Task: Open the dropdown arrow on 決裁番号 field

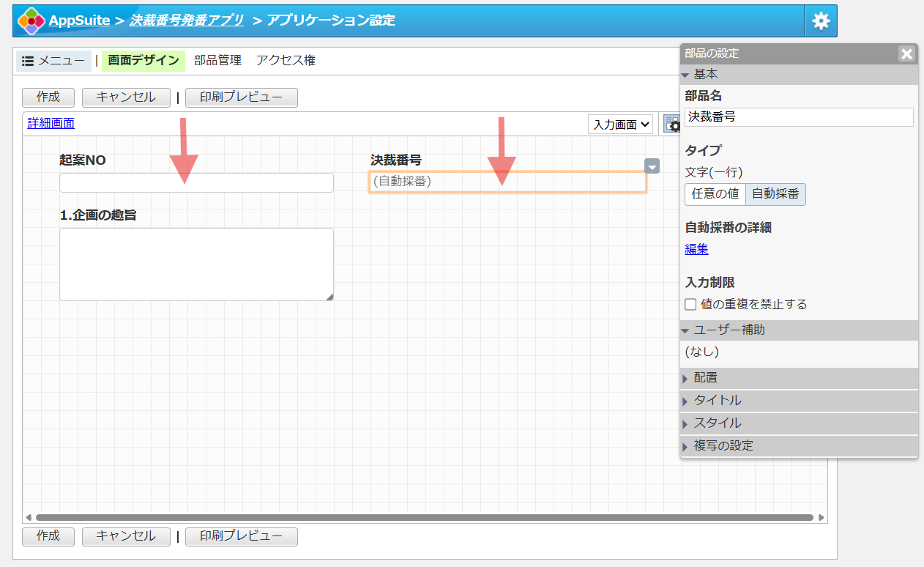Action: (652, 166)
